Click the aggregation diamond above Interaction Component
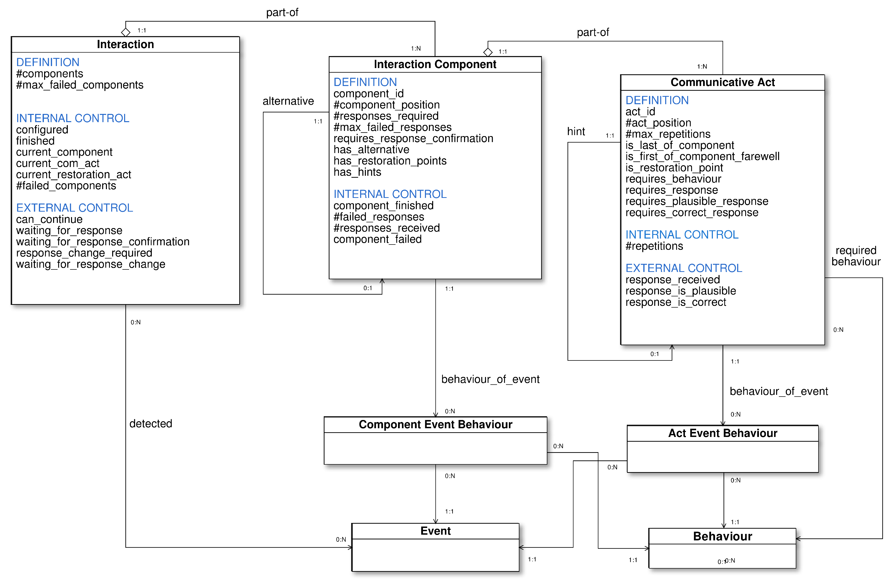The image size is (893, 588). click(488, 52)
